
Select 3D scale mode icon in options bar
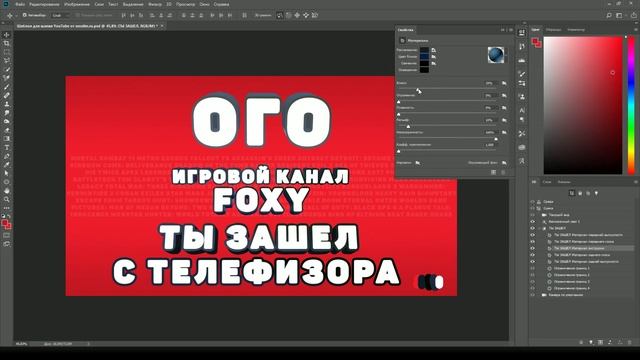pos(315,16)
